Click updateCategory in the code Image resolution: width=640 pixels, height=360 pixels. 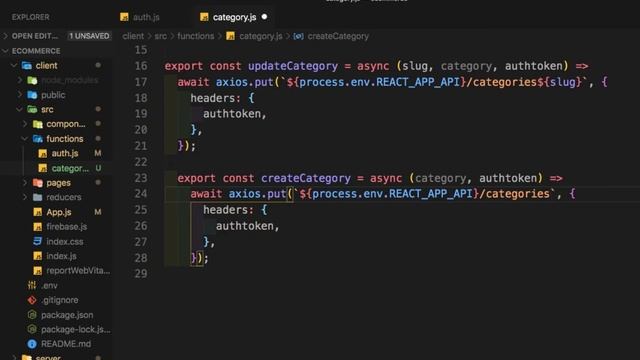tap(293, 66)
